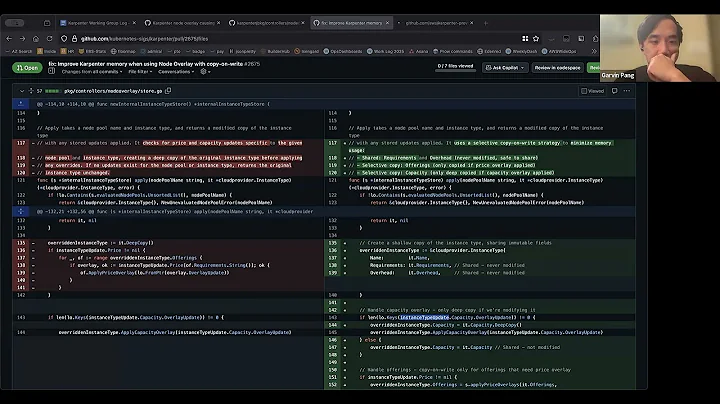The height and width of the screenshot is (404, 720).
Task: Mark store.go as Viewed
Action: (592, 91)
